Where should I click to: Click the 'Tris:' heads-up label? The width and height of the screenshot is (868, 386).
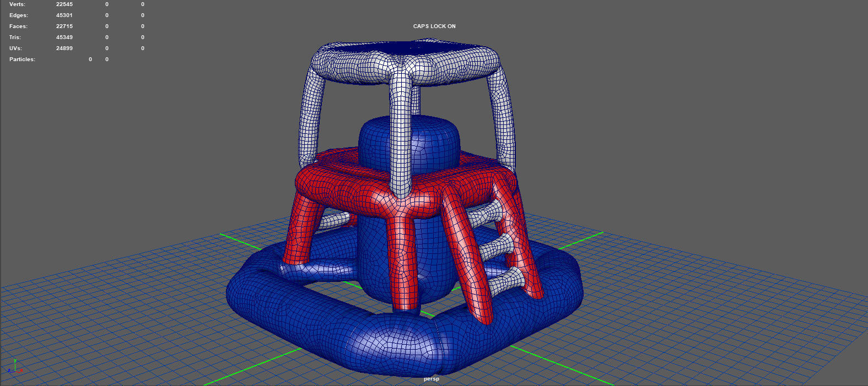point(15,37)
